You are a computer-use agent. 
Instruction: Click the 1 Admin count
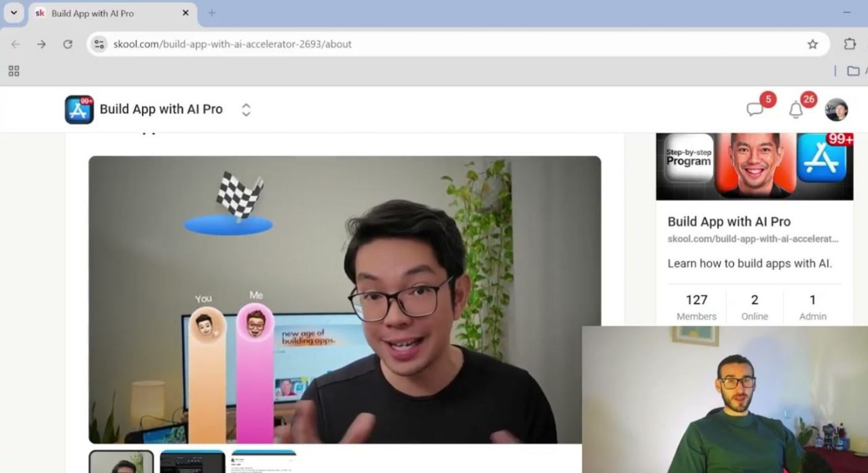(813, 307)
